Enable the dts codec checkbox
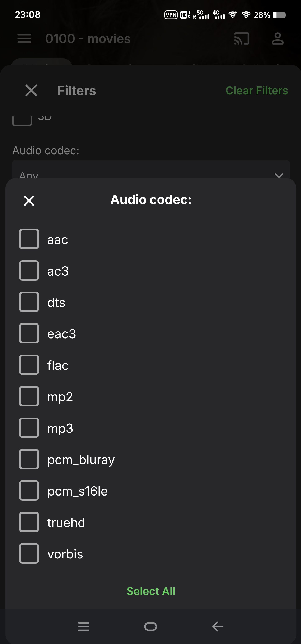The height and width of the screenshot is (644, 301). click(x=29, y=302)
